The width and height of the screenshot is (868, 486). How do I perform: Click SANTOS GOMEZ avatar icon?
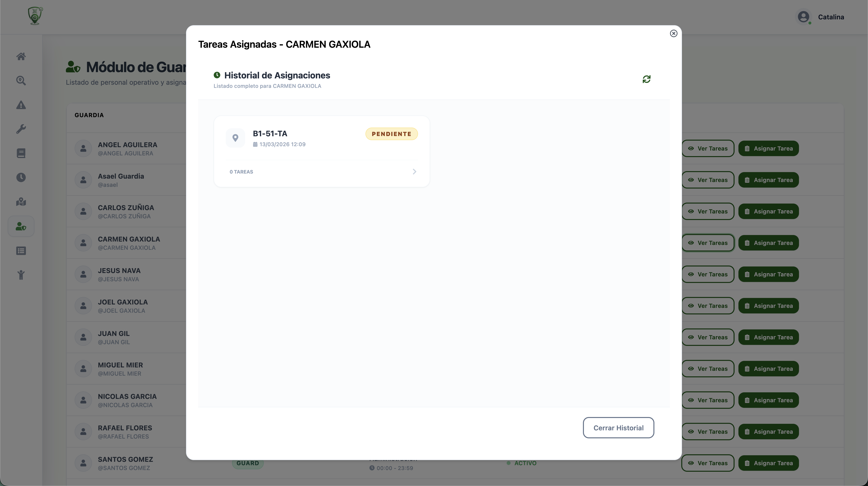tap(83, 463)
